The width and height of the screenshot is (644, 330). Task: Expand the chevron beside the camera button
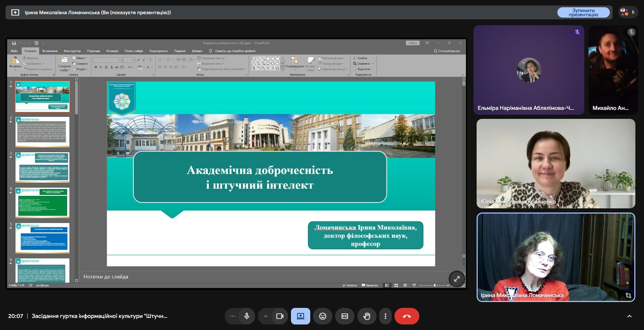265,316
